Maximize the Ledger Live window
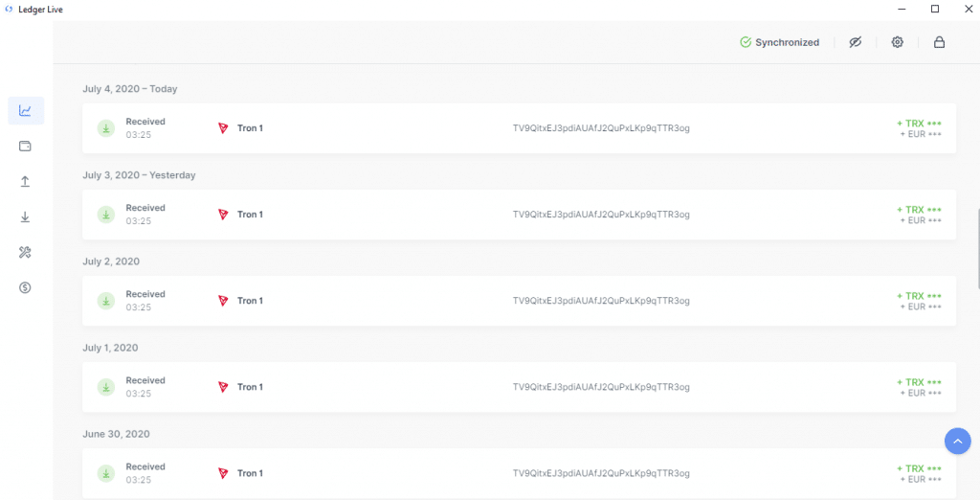980x500 pixels. click(935, 9)
